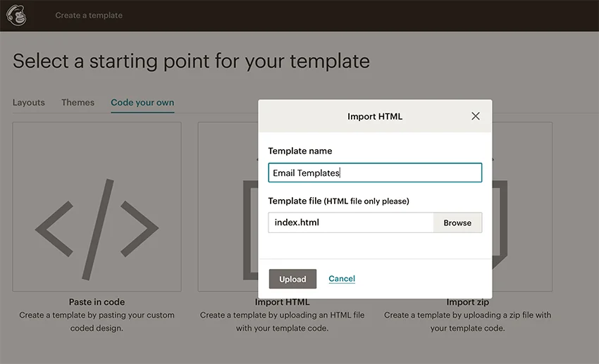Click Create a template header text
Viewport: 599px width, 364px height.
[x=89, y=15]
